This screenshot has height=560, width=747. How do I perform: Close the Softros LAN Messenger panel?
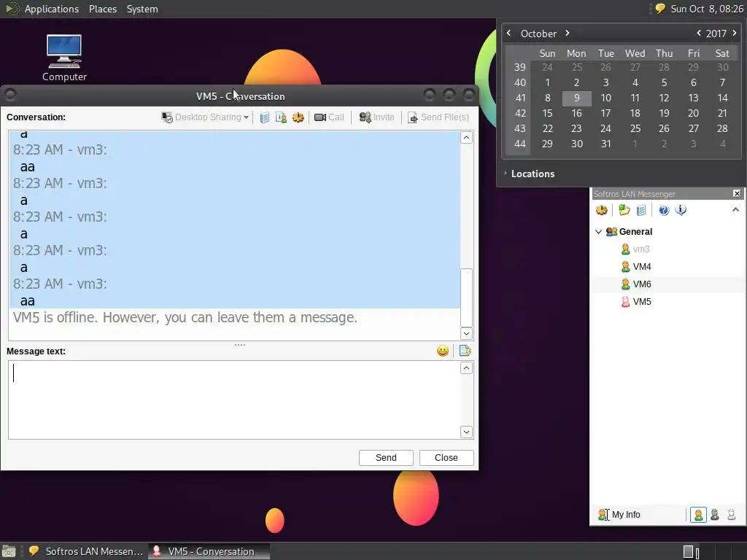[x=737, y=193]
